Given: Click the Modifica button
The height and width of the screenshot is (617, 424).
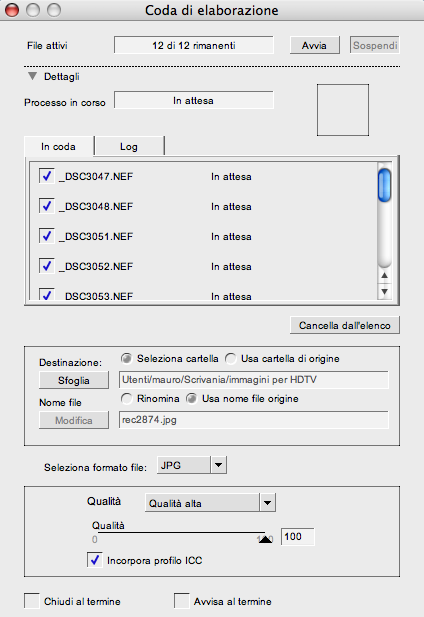Looking at the screenshot, I should point(74,420).
